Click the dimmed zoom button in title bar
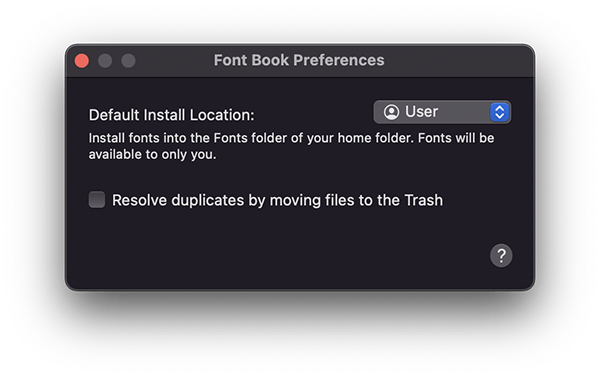 128,60
